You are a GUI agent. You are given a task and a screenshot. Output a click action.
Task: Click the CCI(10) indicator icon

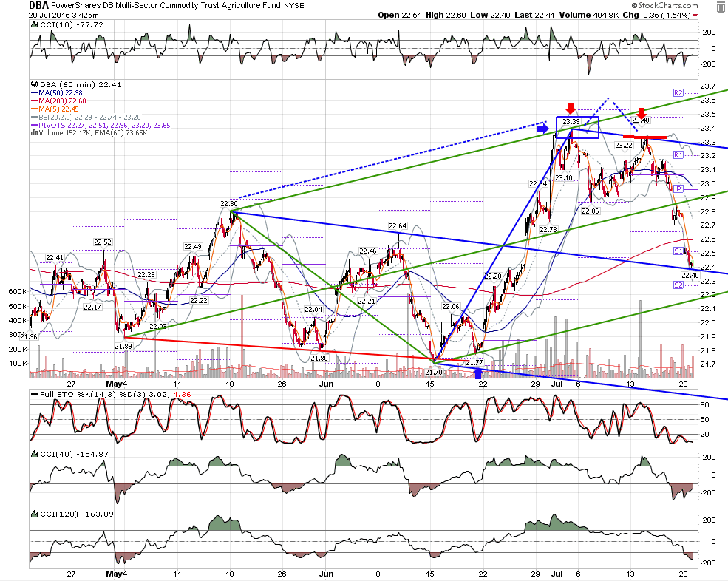[x=34, y=24]
